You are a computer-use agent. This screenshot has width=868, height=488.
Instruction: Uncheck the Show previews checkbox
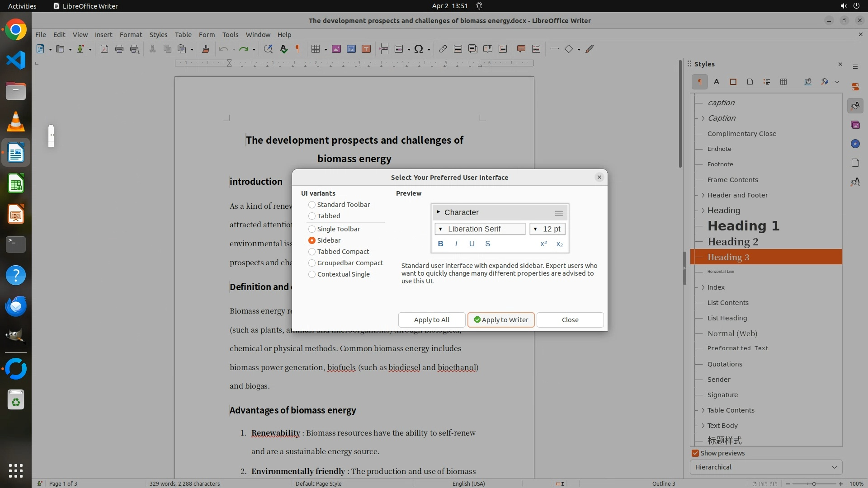pyautogui.click(x=695, y=453)
